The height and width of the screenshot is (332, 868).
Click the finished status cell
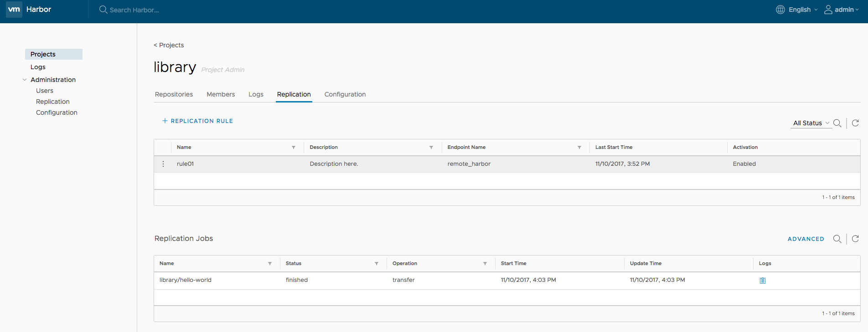pyautogui.click(x=297, y=280)
